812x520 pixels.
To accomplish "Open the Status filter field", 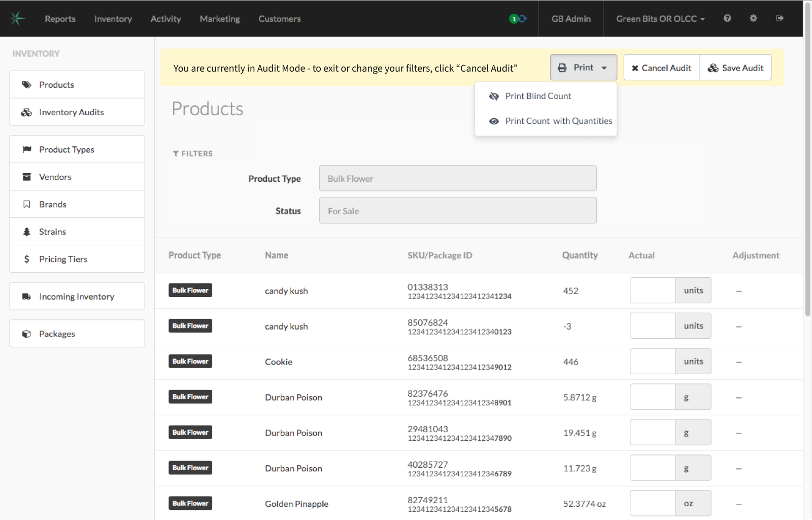I will click(457, 211).
